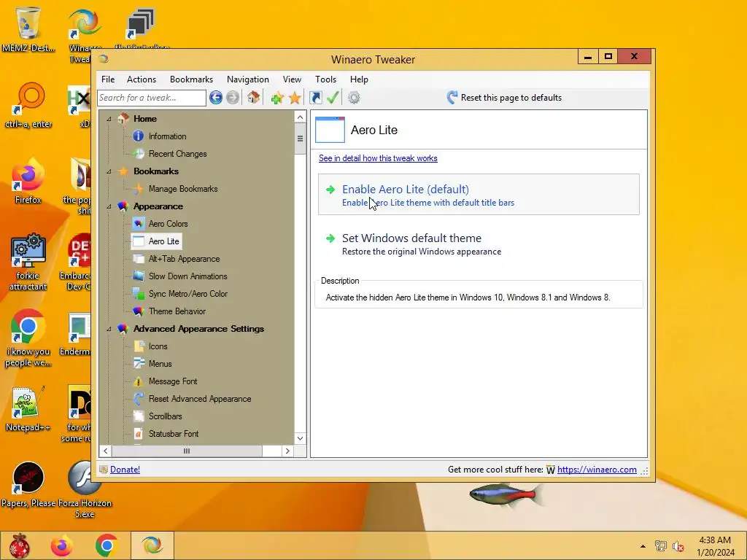Select Icons under Advanced Appearance Settings
The image size is (747, 560).
pos(158,346)
